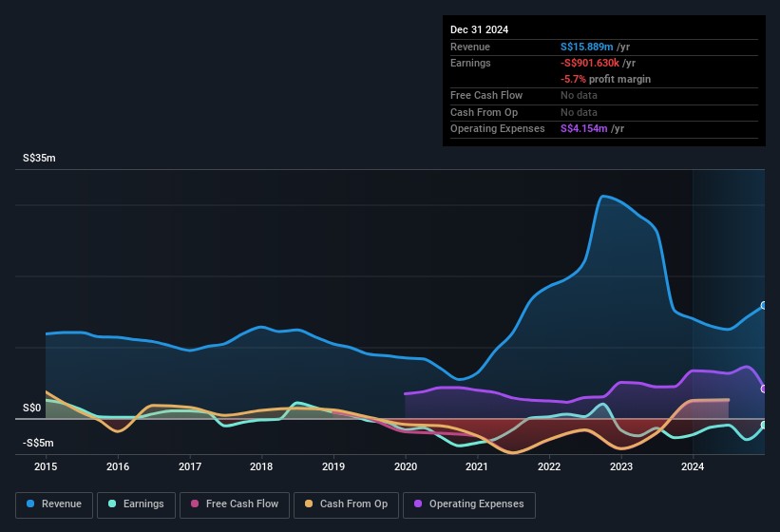Click the S$0 y-axis label

coord(31,408)
